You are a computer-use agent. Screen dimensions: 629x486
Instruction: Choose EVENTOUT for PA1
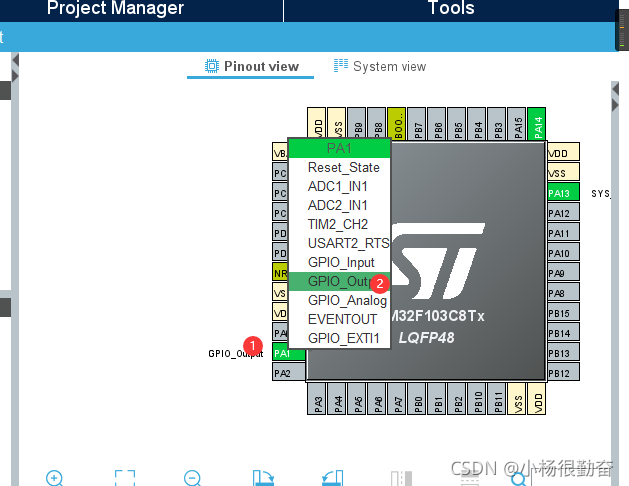339,319
